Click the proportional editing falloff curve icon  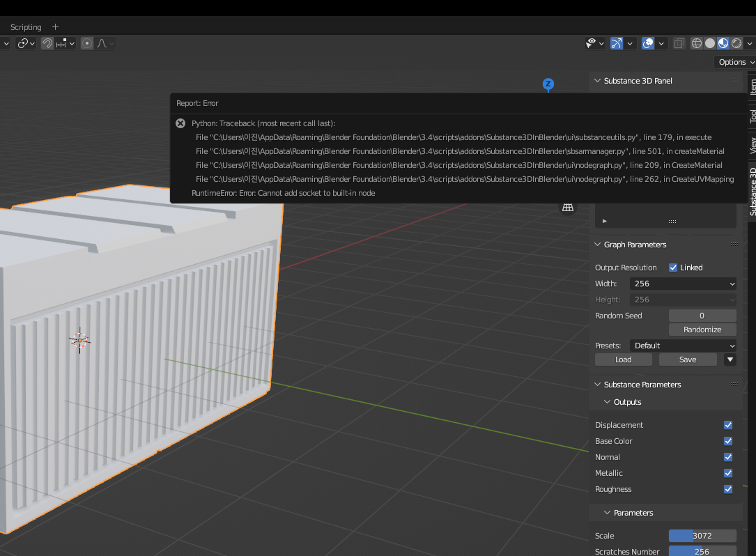(x=101, y=43)
